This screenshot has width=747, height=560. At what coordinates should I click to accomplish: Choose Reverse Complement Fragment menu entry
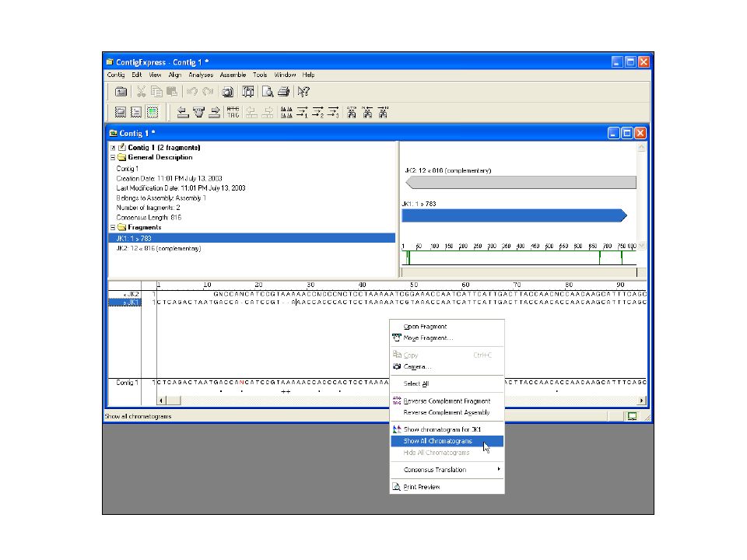coord(447,401)
